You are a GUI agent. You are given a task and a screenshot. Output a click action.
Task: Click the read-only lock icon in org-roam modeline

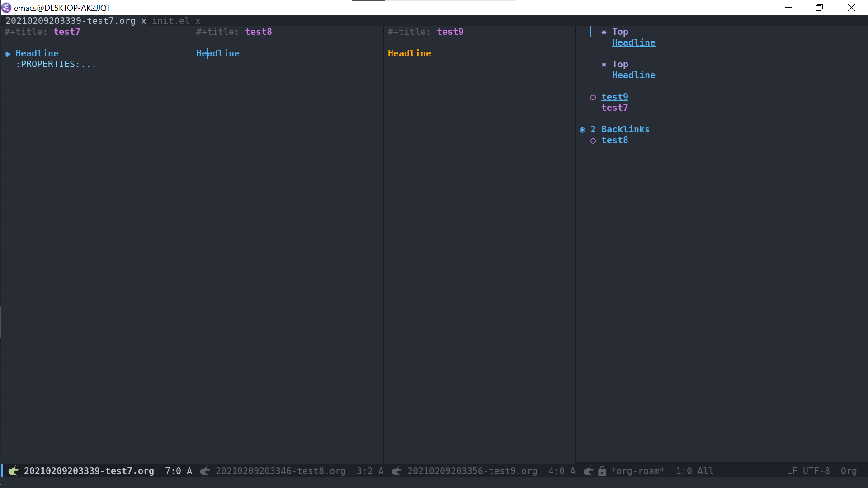tap(602, 471)
